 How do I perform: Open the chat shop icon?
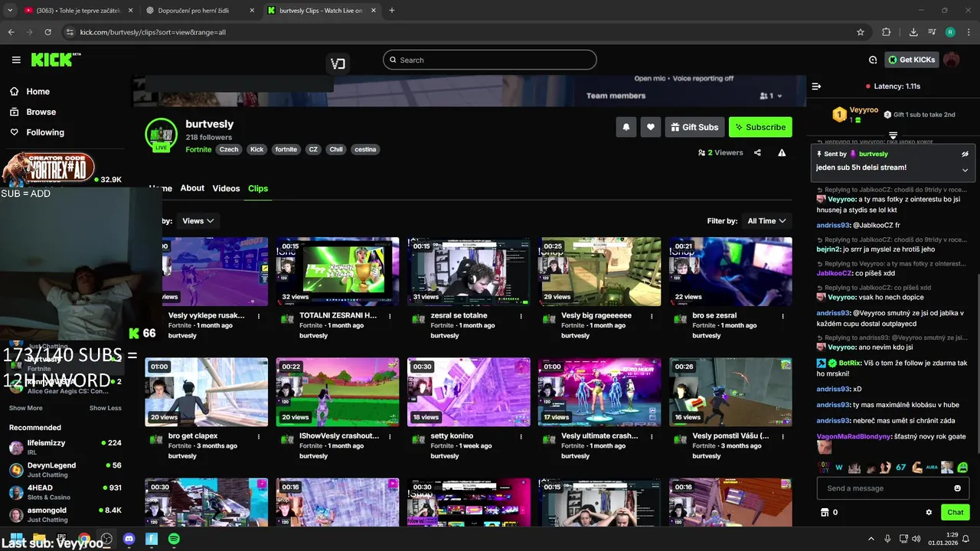825,512
